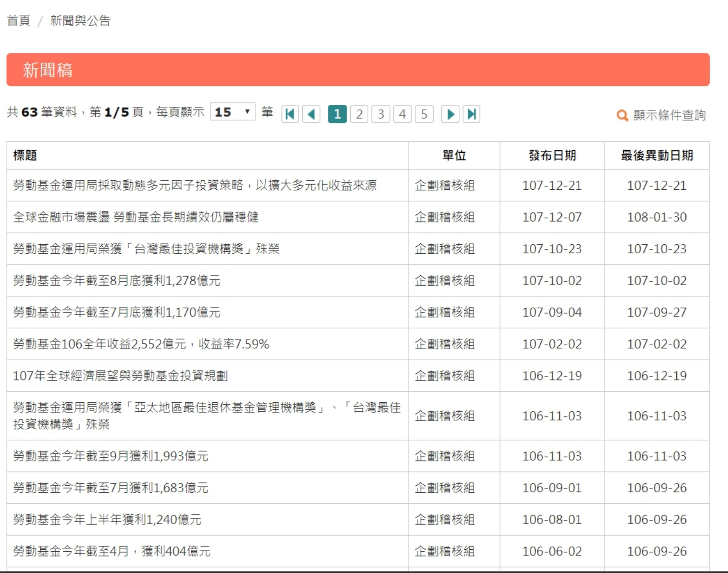Image resolution: width=728 pixels, height=573 pixels.
Task: Select current page 1 button
Action: tap(337, 114)
